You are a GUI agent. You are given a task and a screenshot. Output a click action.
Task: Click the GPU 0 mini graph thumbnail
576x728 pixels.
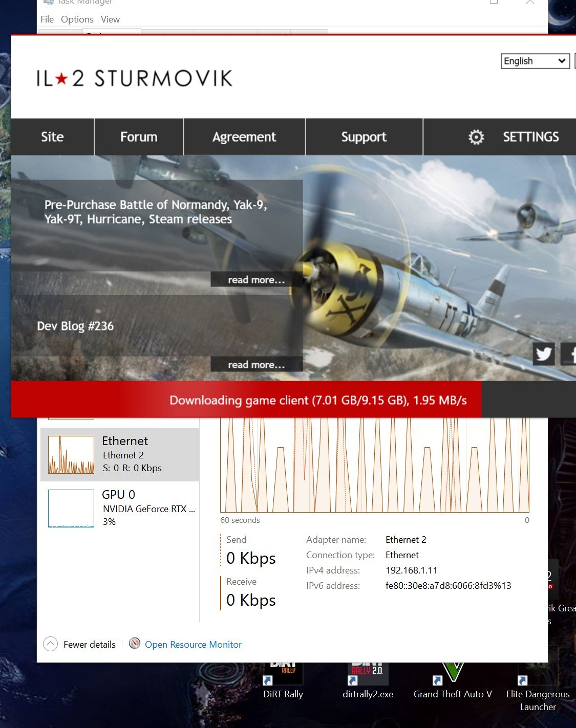[x=71, y=509]
